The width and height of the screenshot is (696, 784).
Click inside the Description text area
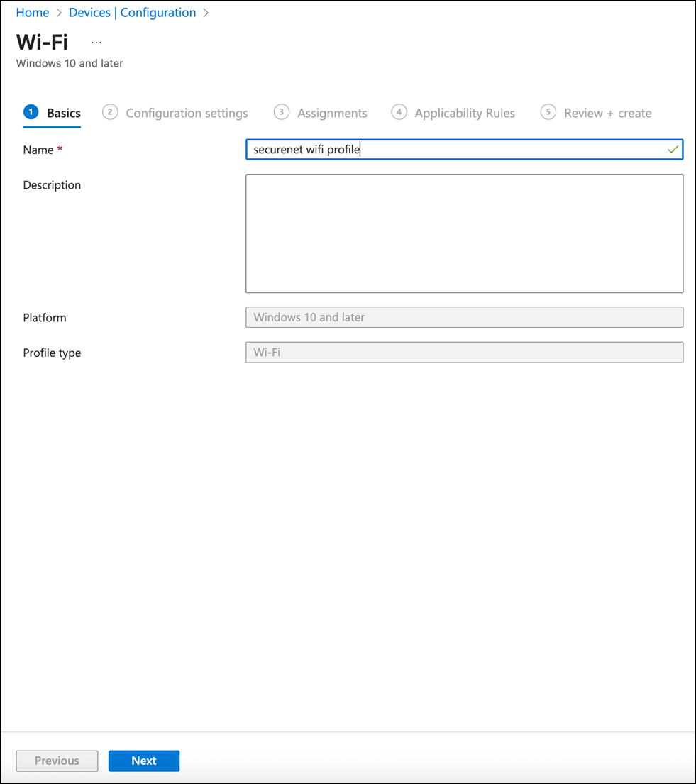click(x=464, y=233)
